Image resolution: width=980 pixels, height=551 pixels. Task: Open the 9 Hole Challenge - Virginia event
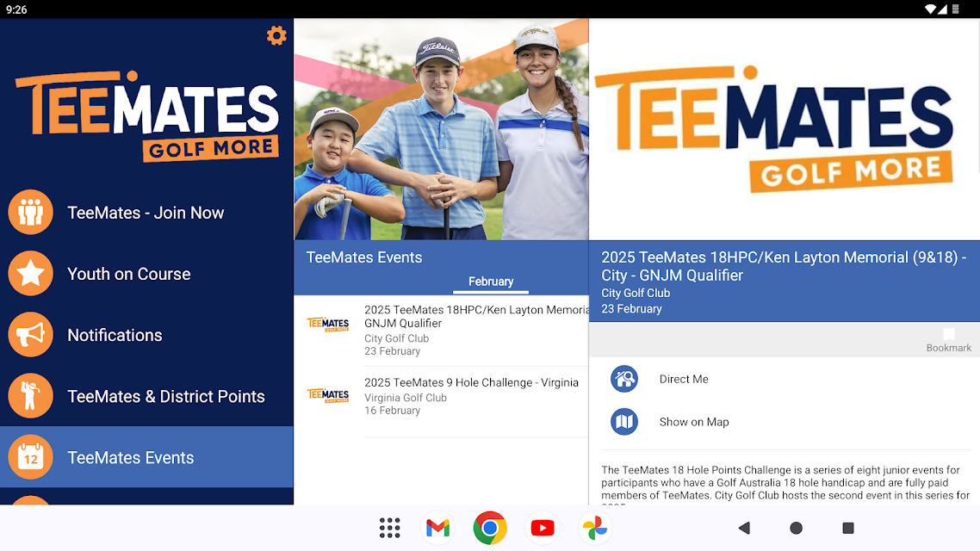tap(441, 402)
